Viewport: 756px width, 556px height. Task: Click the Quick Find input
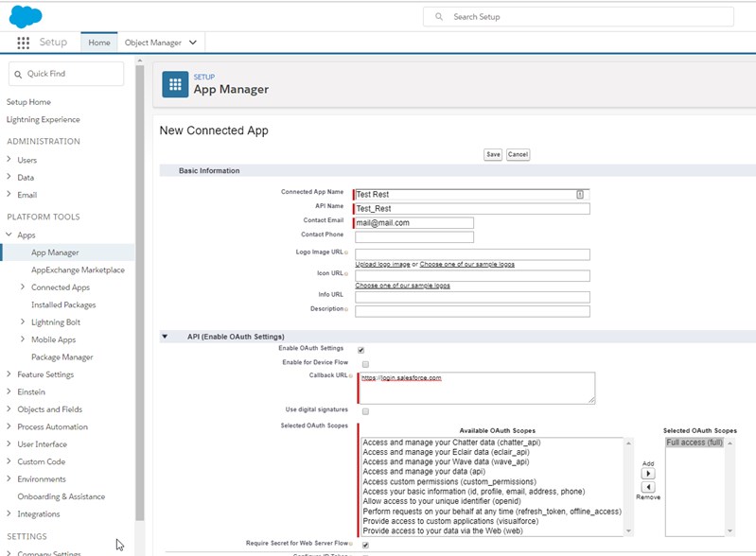click(66, 74)
